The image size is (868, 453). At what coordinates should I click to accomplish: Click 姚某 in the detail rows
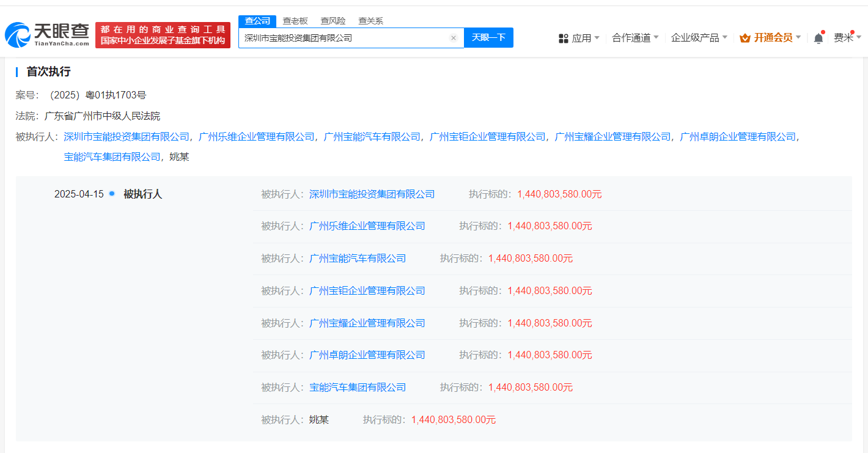point(319,420)
